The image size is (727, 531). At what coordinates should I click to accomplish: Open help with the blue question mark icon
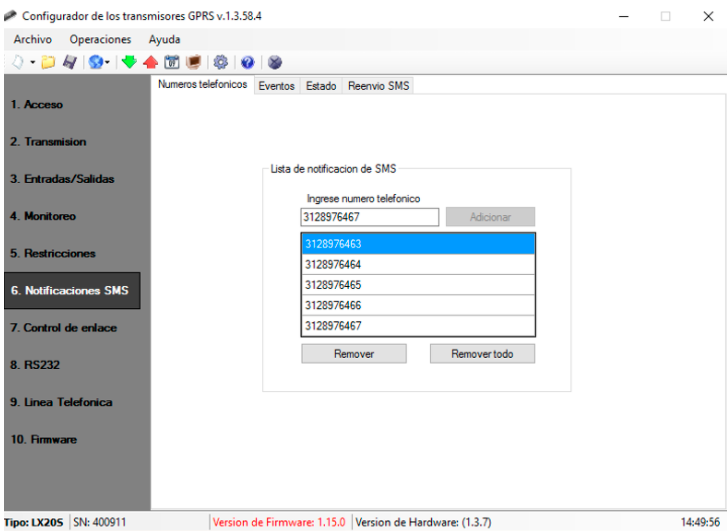pyautogui.click(x=248, y=62)
